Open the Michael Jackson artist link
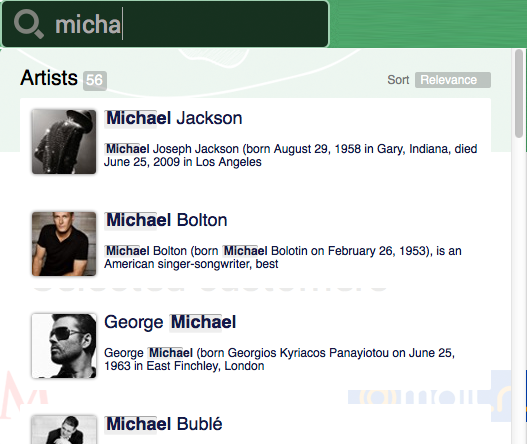This screenshot has height=444, width=527. [x=174, y=118]
